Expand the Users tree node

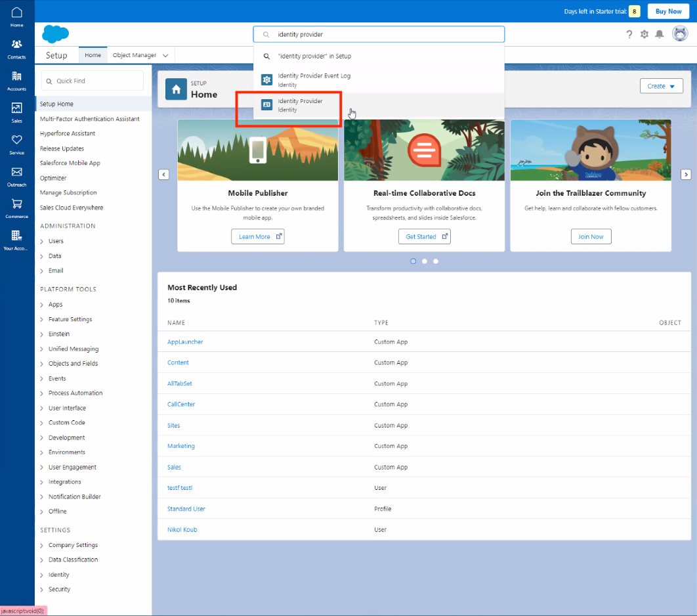click(x=42, y=242)
